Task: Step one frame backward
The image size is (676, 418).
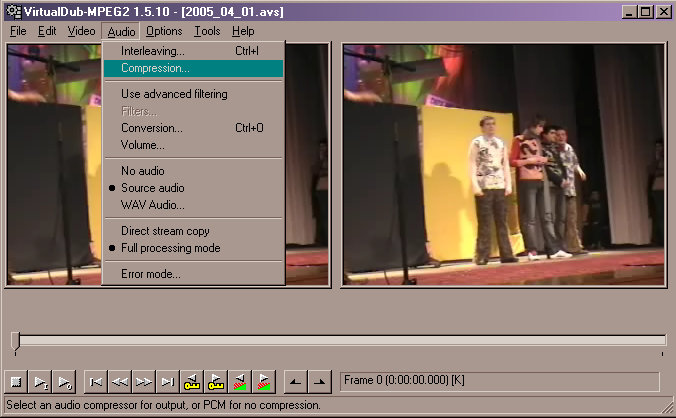Action: (x=120, y=381)
